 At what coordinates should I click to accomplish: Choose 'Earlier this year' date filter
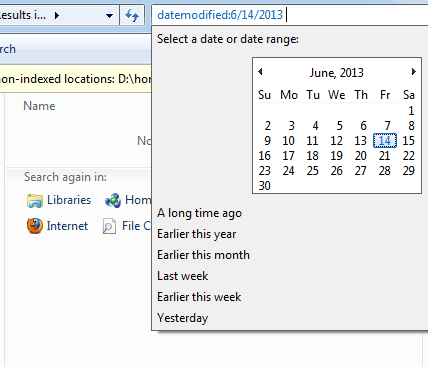pos(197,234)
